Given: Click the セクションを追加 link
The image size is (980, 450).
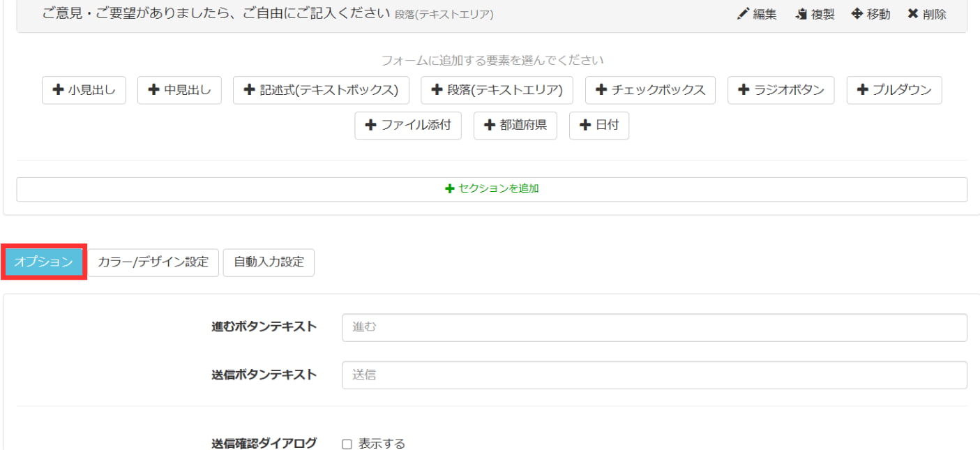Looking at the screenshot, I should 490,188.
